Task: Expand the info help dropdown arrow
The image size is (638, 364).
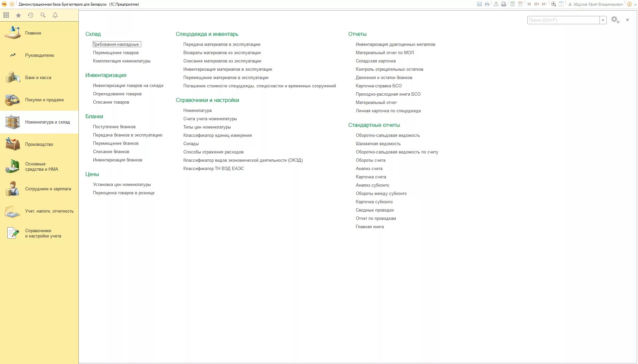Action: [635, 4]
